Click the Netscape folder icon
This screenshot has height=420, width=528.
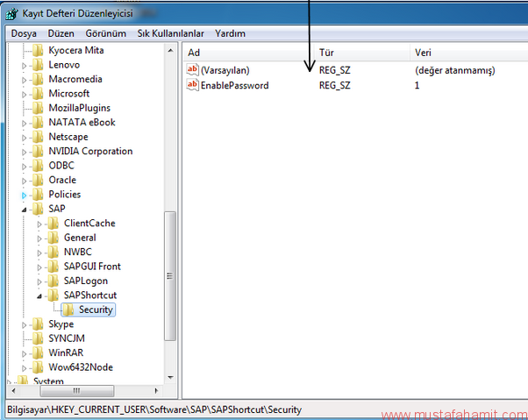(x=38, y=137)
